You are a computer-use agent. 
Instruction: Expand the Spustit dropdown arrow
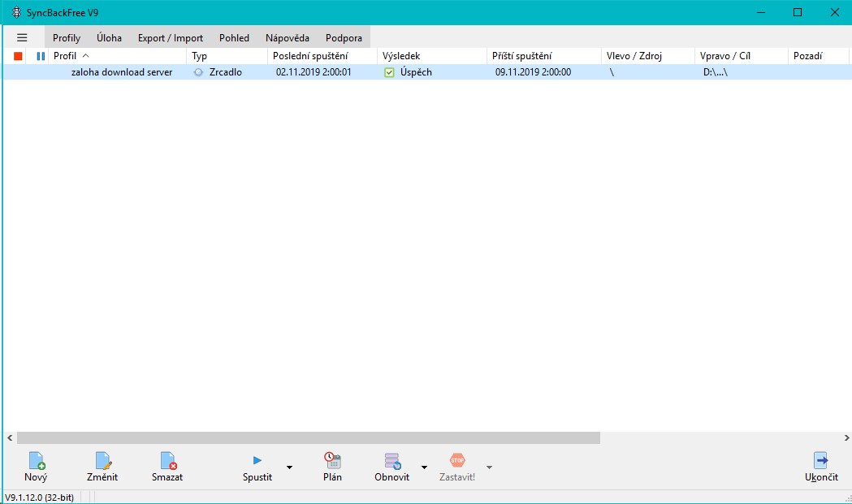click(x=290, y=467)
